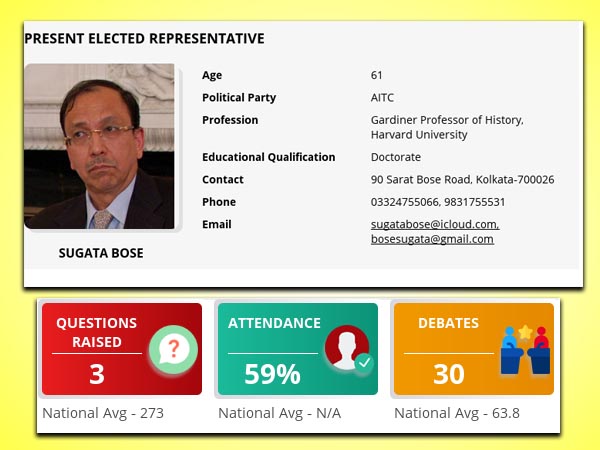Open the bosesugata@gmail.com email link

pos(432,239)
